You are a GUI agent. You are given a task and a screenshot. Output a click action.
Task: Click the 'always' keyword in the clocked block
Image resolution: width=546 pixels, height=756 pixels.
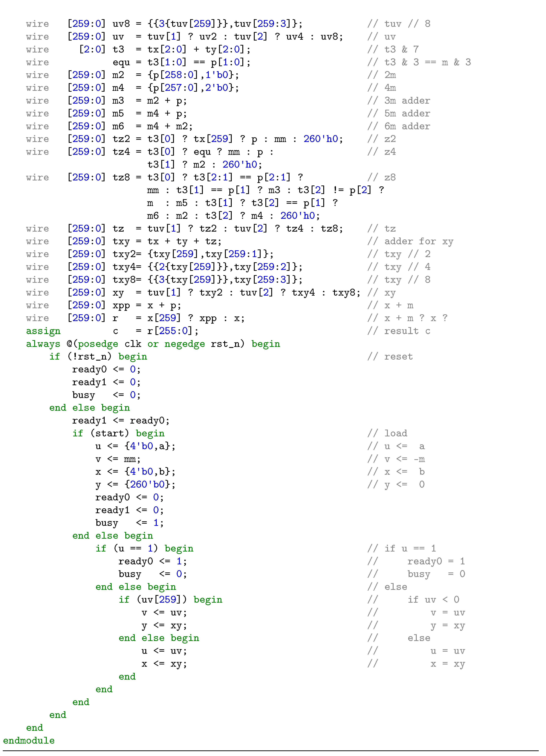coord(43,344)
